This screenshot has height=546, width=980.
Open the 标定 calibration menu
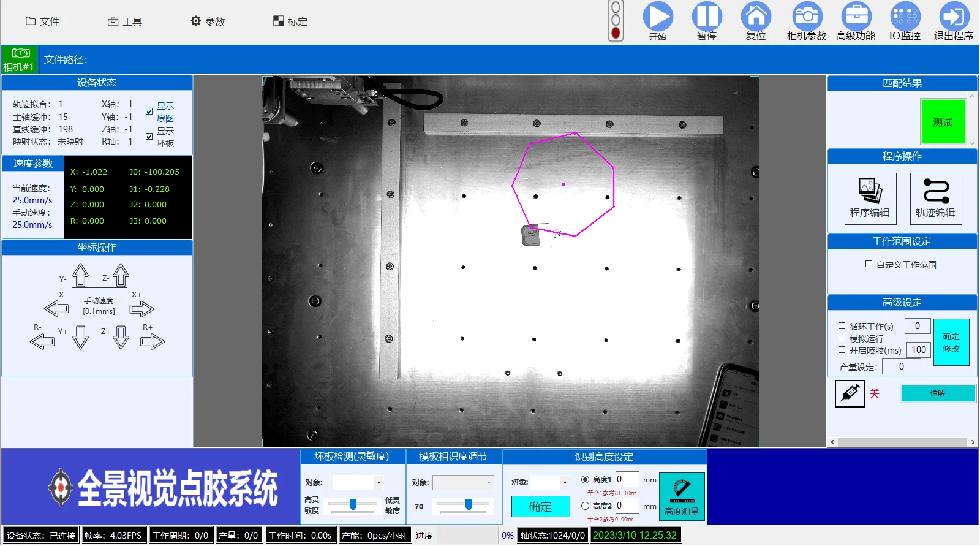[x=290, y=21]
